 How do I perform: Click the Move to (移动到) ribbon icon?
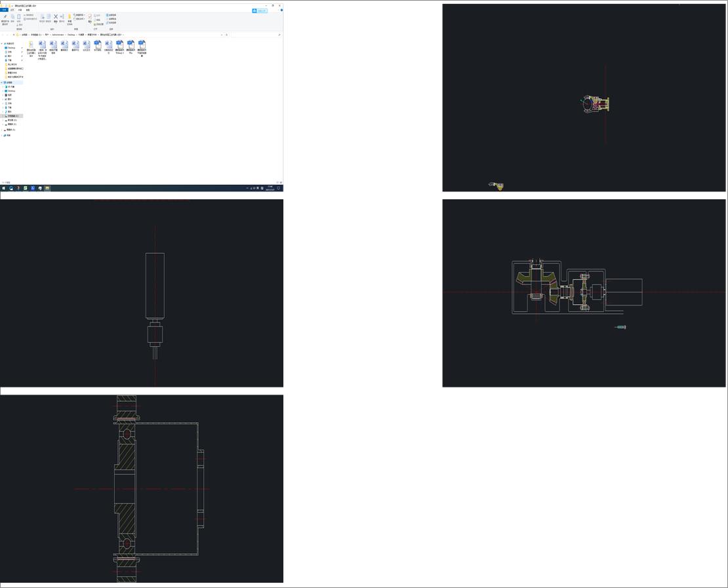(42, 18)
